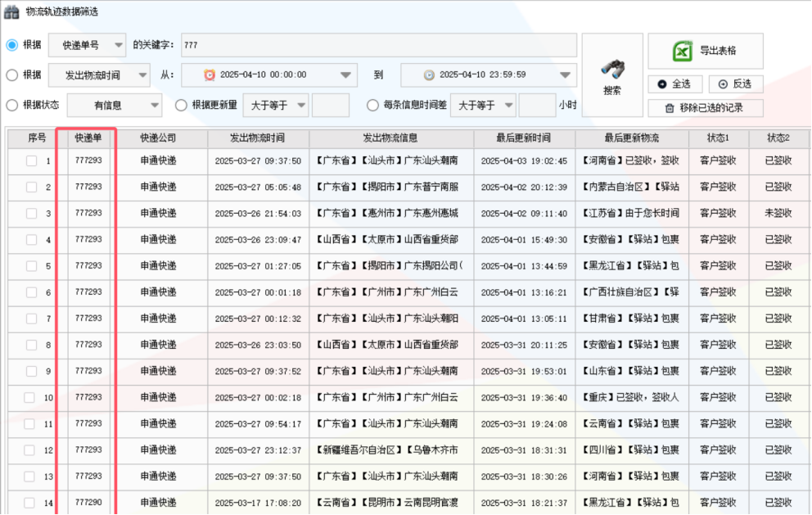Sort by 最后更新时间 column header
This screenshot has height=515, width=812.
[x=524, y=138]
